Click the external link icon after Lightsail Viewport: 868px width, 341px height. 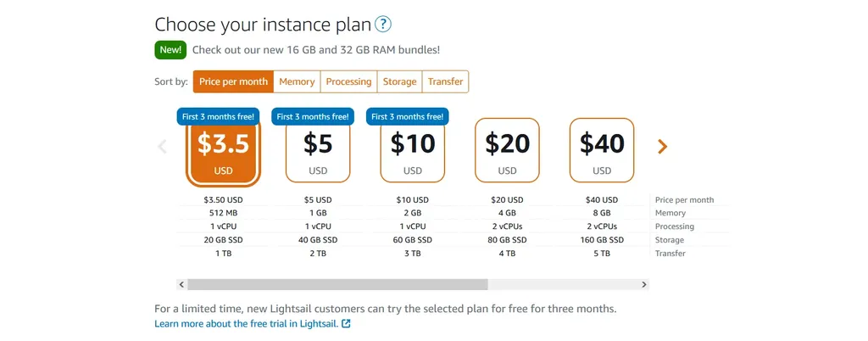[346, 324]
